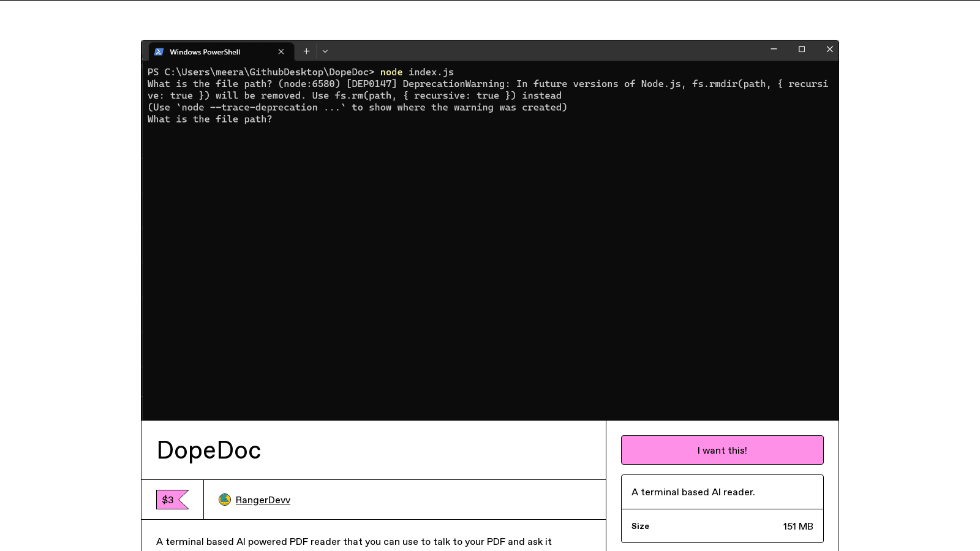The height and width of the screenshot is (551, 980).
Task: Open the RangerDevv seller profile link
Action: tap(263, 500)
